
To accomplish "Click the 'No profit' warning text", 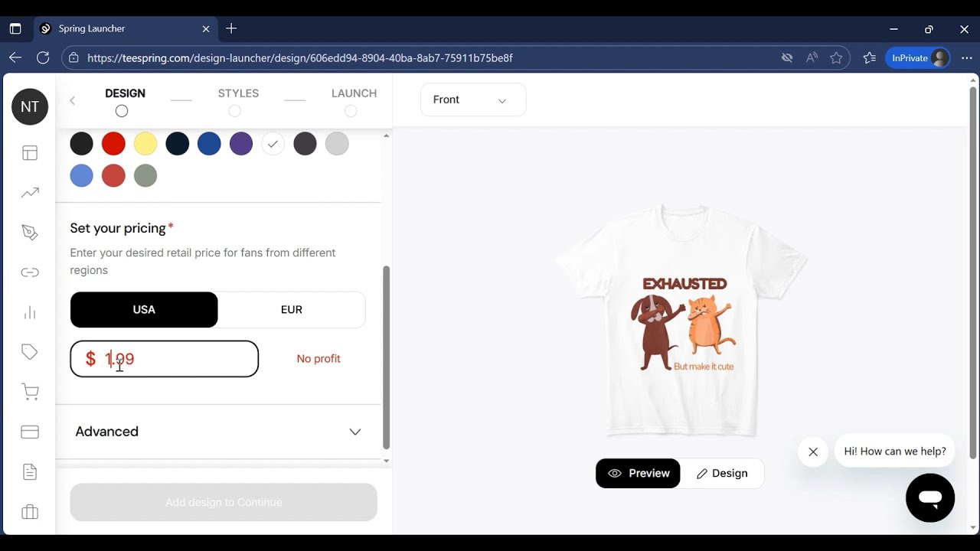I will pos(318,359).
